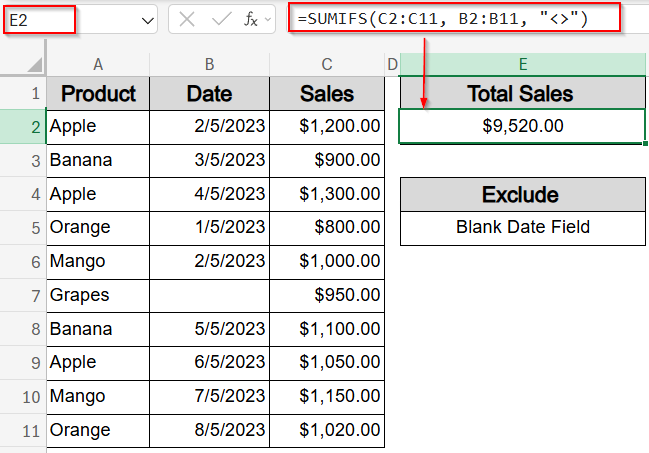Screen dimensions: 649x453
Task: Expand the Name Box dropdown arrow
Action: (x=147, y=20)
